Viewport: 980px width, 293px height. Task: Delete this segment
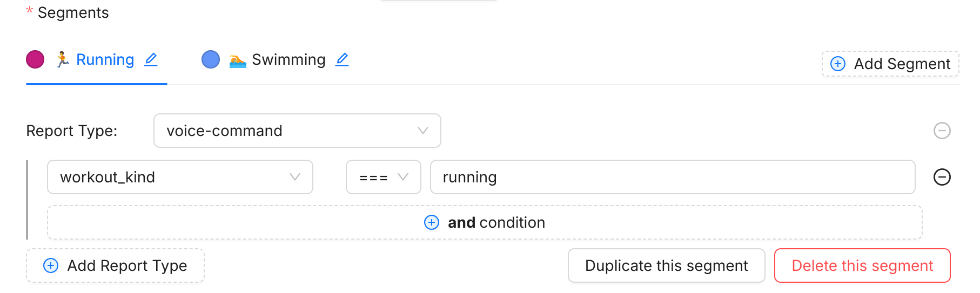pyautogui.click(x=862, y=265)
